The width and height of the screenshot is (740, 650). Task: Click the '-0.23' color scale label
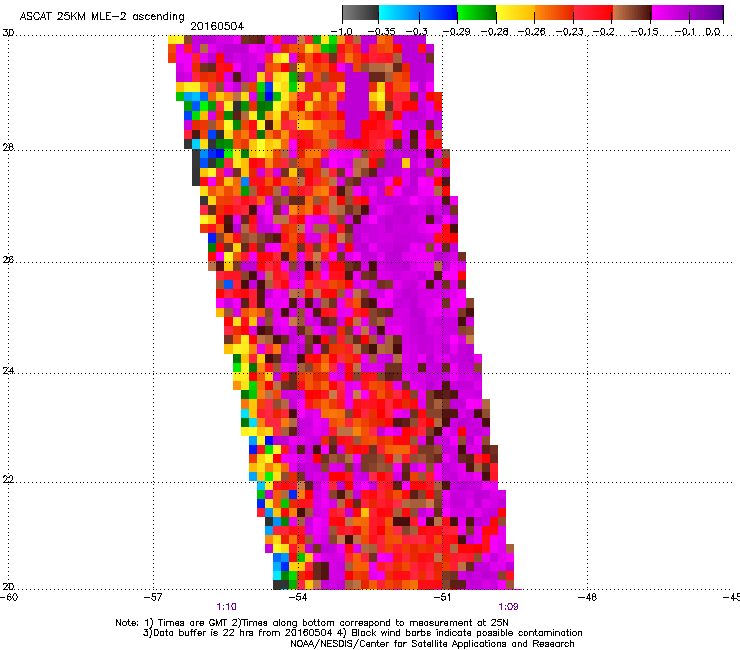coord(569,32)
